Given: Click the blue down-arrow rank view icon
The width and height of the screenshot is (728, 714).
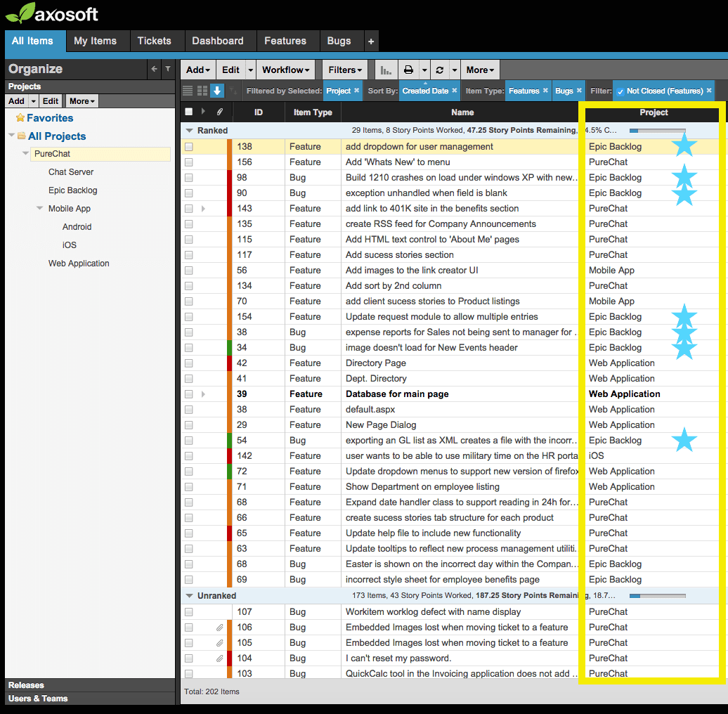Looking at the screenshot, I should (x=217, y=91).
